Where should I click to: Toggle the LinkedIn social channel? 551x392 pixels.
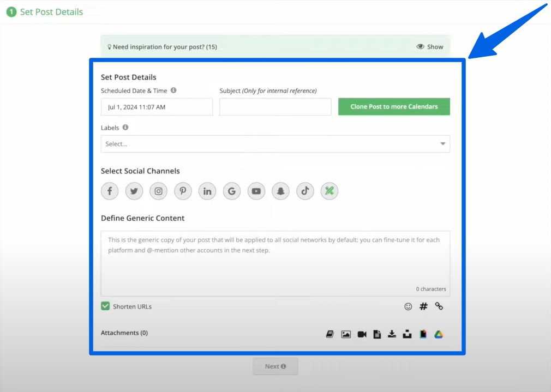pos(207,191)
